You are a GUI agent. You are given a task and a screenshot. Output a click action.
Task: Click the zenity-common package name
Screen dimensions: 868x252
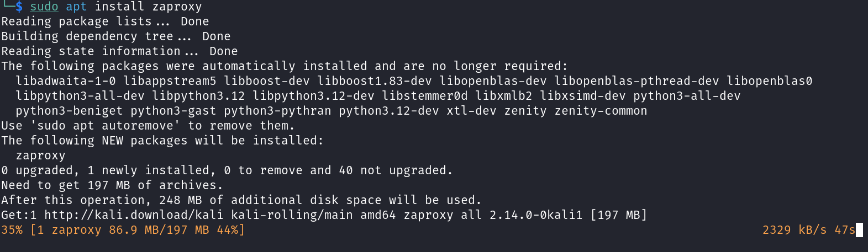tap(601, 111)
